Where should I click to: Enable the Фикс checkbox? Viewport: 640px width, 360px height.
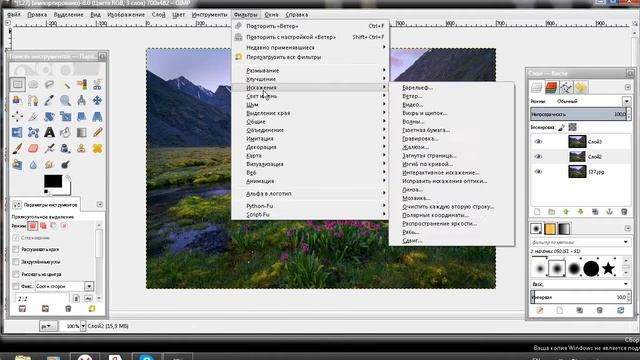pos(16,287)
